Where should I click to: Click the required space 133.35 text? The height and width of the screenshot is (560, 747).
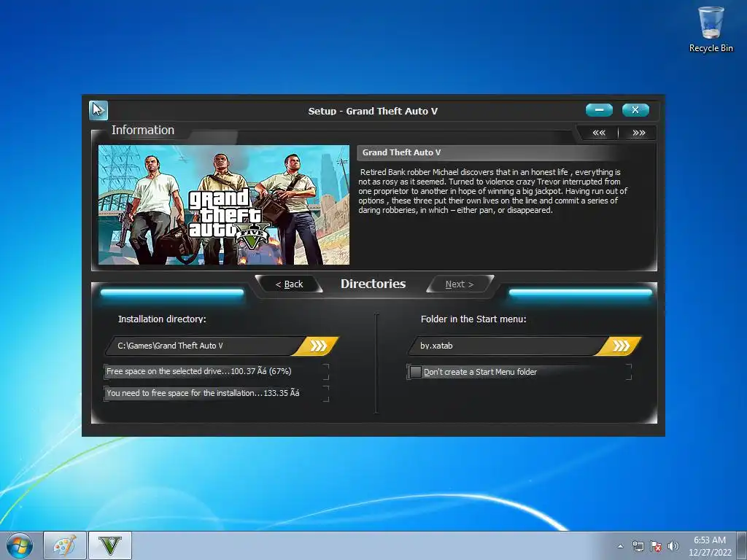click(203, 393)
